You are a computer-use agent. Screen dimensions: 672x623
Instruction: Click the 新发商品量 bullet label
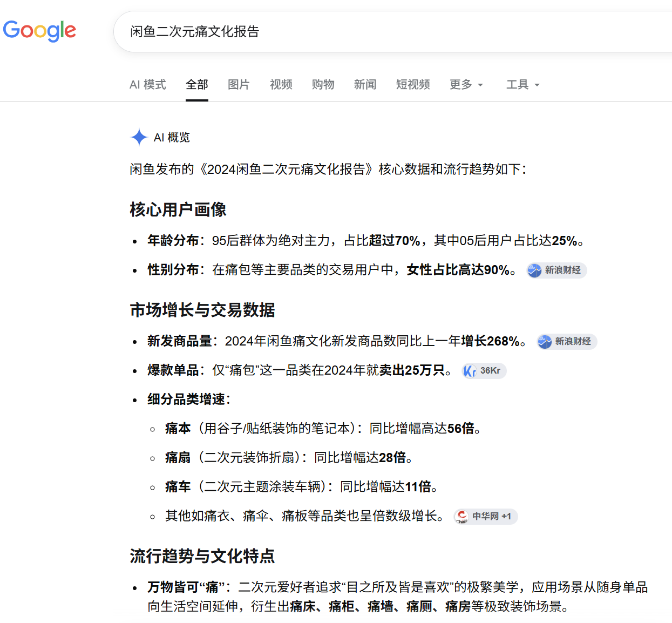(180, 341)
